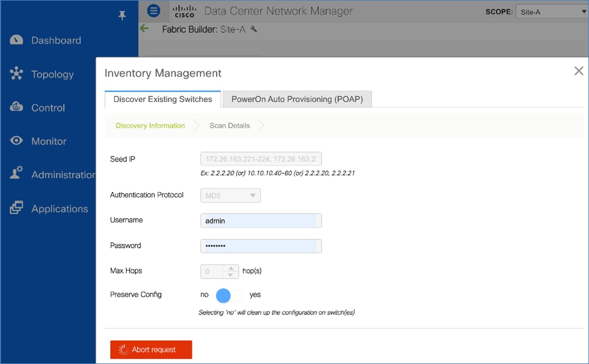
Task: Select Scan Details step
Action: pos(230,125)
